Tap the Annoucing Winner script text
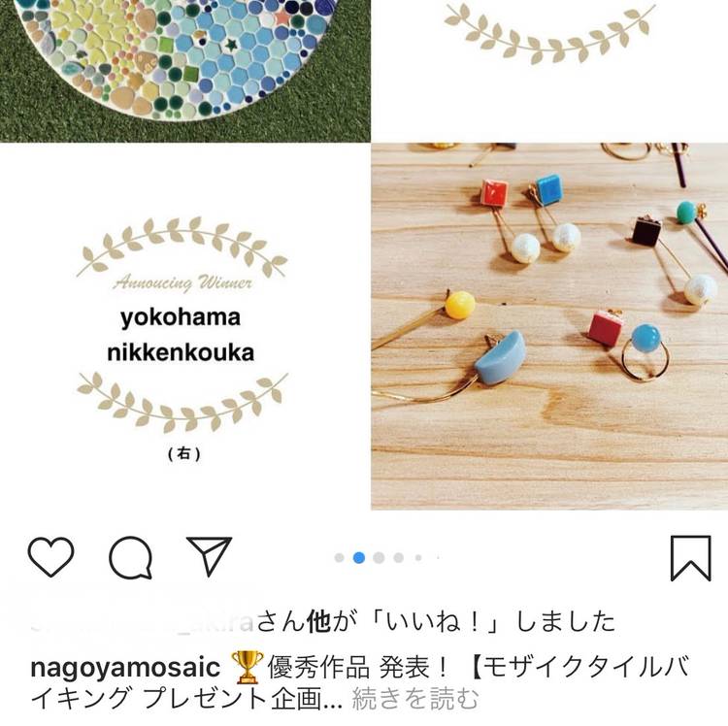 point(182,282)
